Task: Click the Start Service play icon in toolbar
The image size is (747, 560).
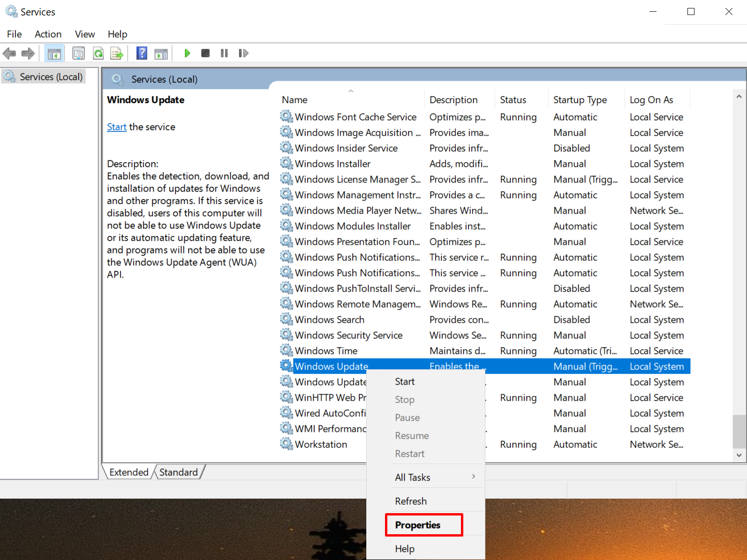Action: [187, 53]
